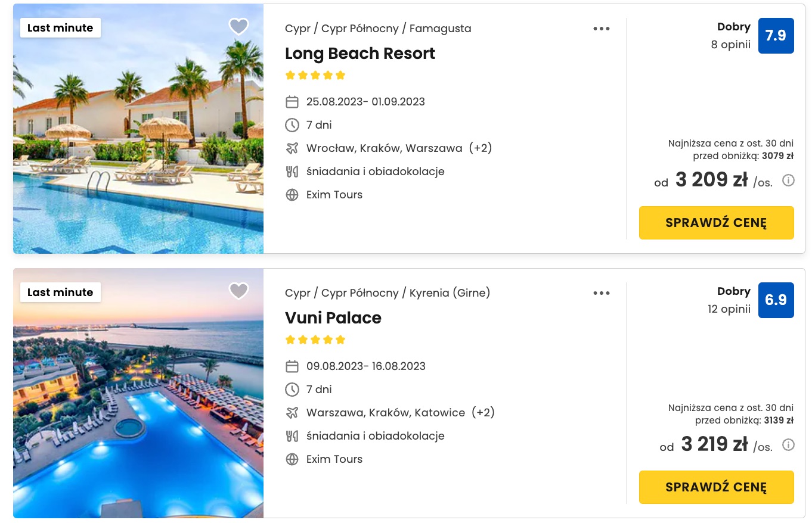
Task: Toggle Vuni Palace favorite heart icon
Action: [x=238, y=291]
